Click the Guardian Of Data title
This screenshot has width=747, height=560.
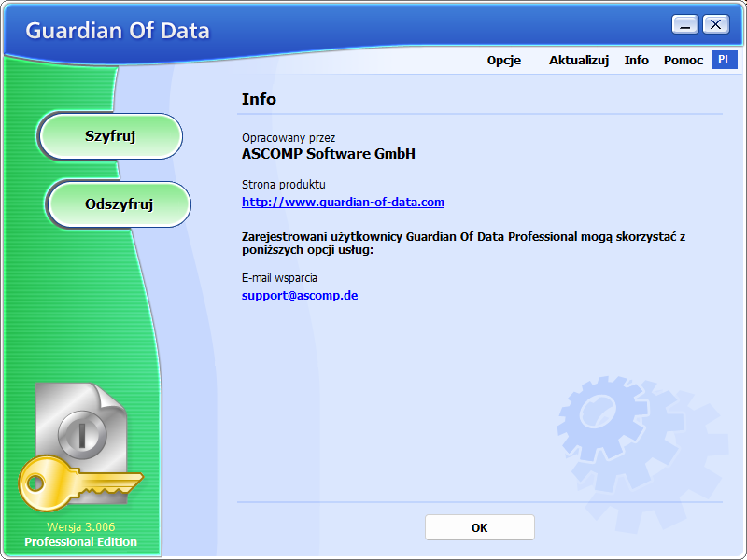(x=118, y=31)
